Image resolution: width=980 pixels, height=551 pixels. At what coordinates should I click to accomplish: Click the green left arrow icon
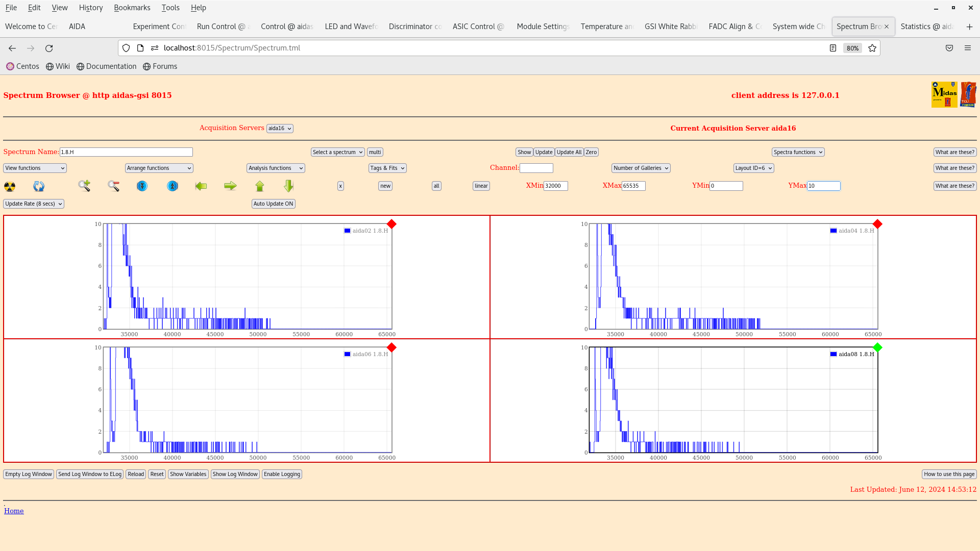click(201, 186)
